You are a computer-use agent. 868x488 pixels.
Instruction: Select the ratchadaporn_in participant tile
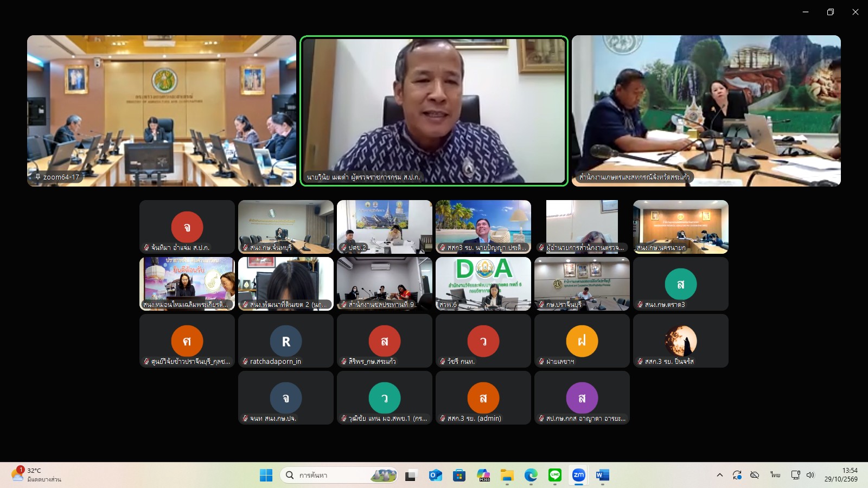point(286,341)
